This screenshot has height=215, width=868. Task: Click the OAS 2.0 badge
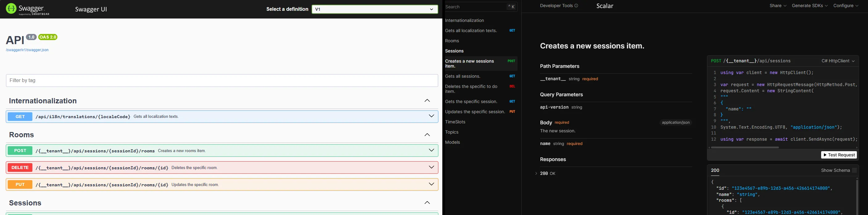48,37
